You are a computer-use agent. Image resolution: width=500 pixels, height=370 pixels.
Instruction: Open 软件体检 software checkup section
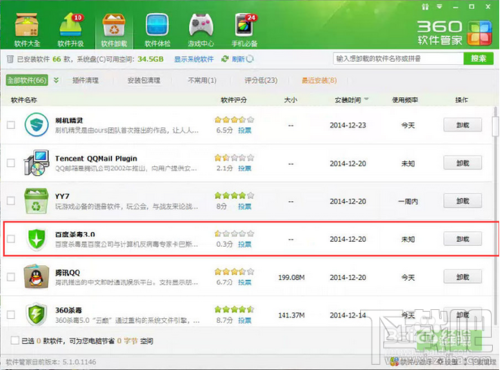pyautogui.click(x=157, y=30)
